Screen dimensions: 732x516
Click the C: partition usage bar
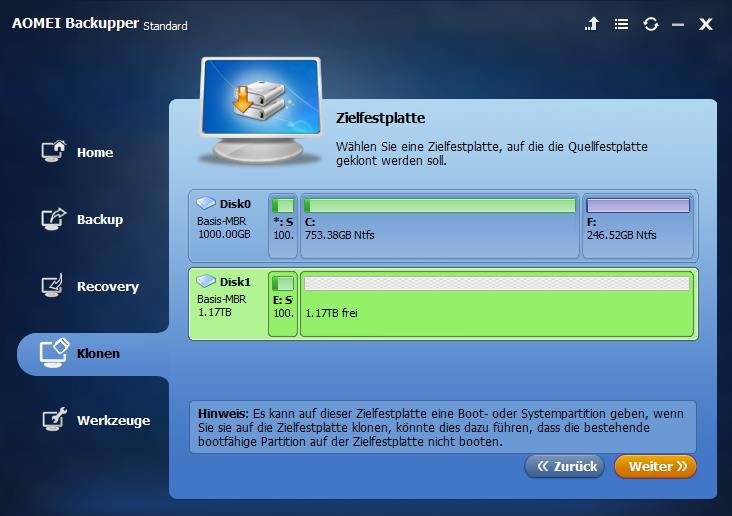coord(440,205)
